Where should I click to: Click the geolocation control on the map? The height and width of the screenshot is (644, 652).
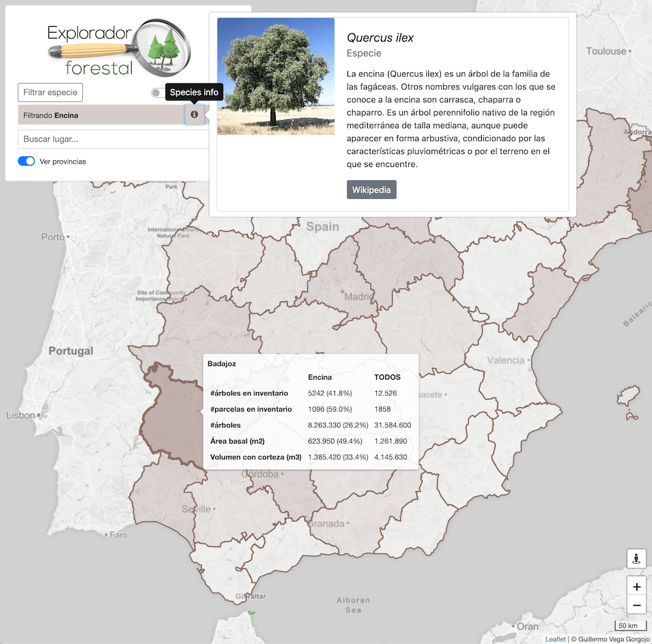[x=636, y=559]
